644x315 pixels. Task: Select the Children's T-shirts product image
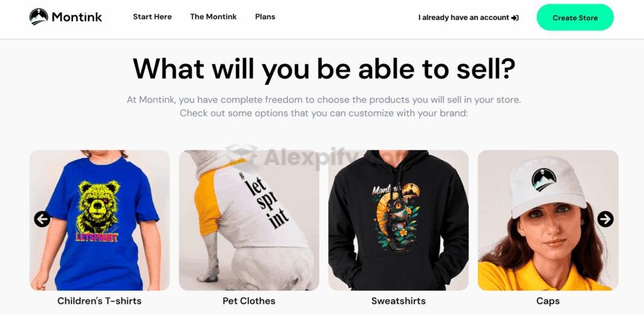[x=99, y=220]
